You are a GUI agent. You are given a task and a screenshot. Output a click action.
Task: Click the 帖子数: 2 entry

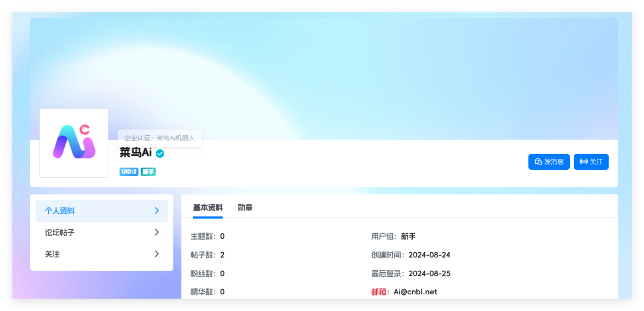click(208, 255)
